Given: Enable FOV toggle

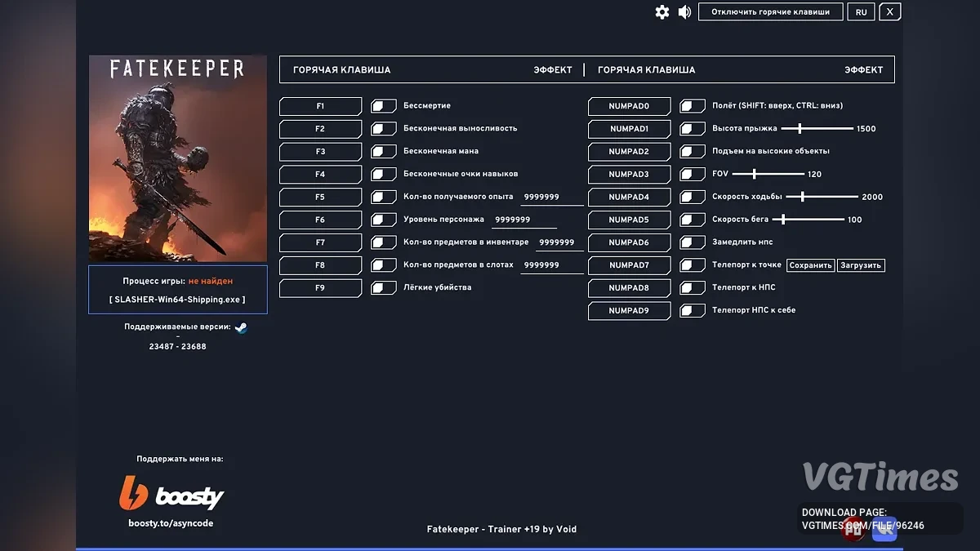Looking at the screenshot, I should point(693,175).
